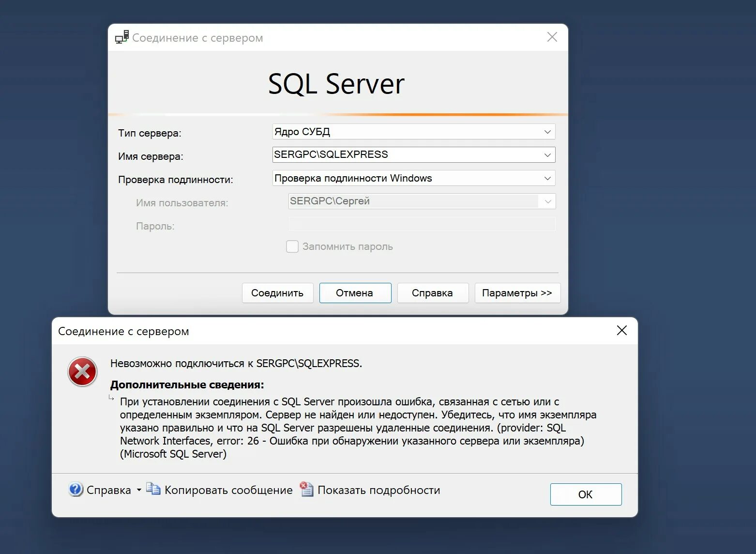Image resolution: width=756 pixels, height=554 pixels.
Task: Click the Отмена button
Action: pyautogui.click(x=355, y=292)
